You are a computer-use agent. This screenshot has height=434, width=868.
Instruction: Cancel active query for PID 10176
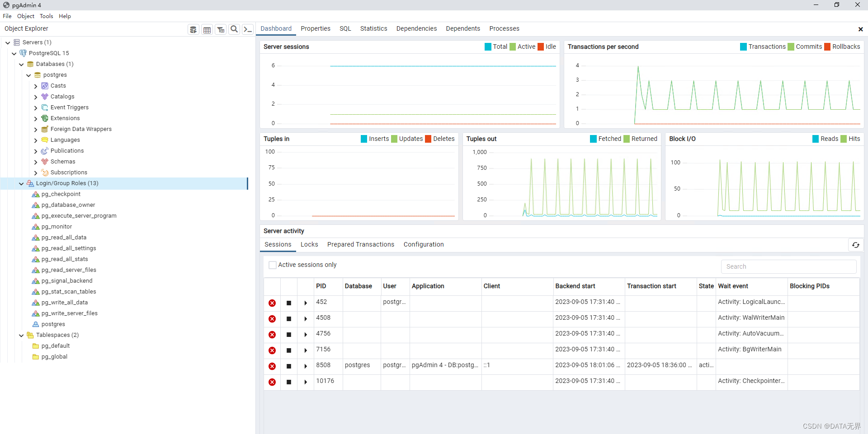tap(289, 382)
